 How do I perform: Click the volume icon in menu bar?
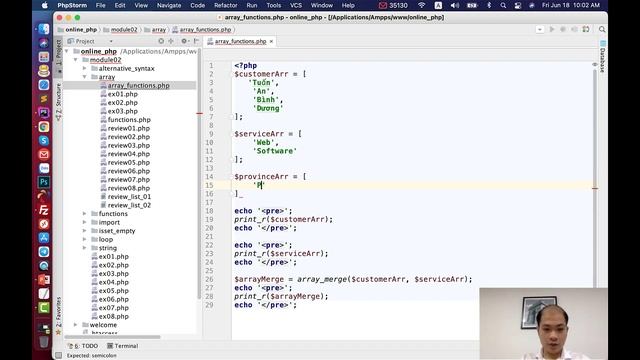(x=454, y=5)
